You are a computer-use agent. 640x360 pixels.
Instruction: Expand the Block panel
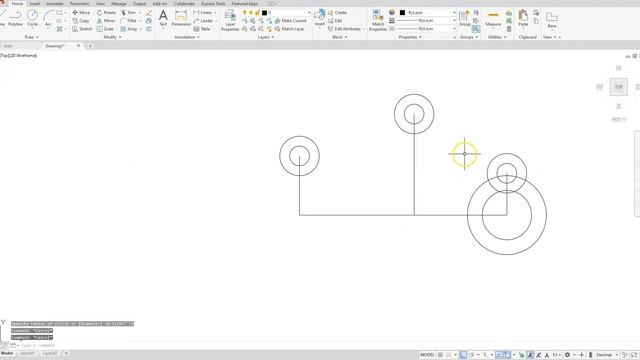tap(340, 37)
